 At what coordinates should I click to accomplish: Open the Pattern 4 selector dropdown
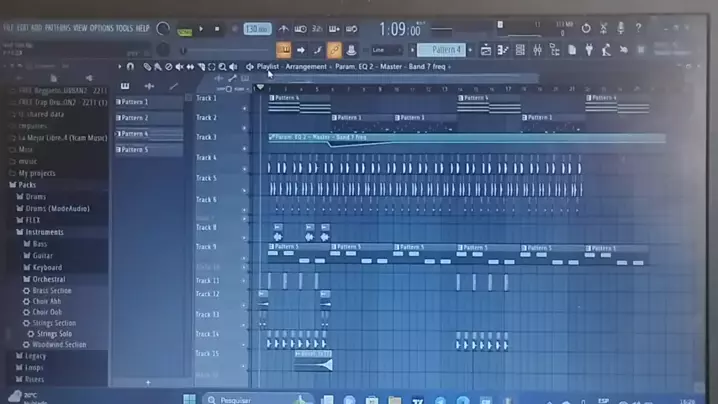coord(442,50)
